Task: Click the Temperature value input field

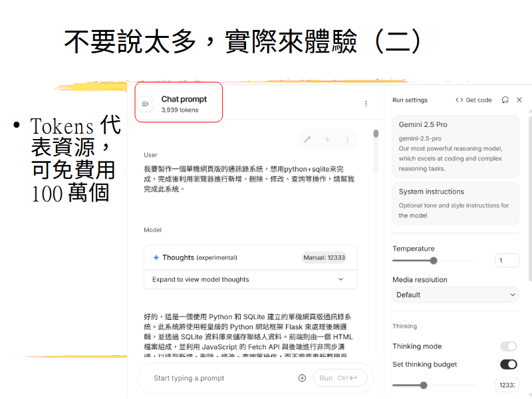Action: pyautogui.click(x=507, y=261)
